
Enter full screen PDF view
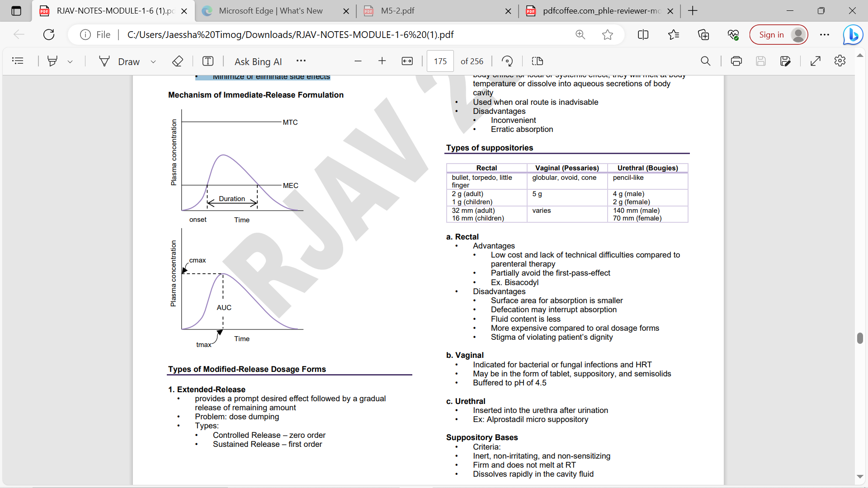click(x=816, y=61)
